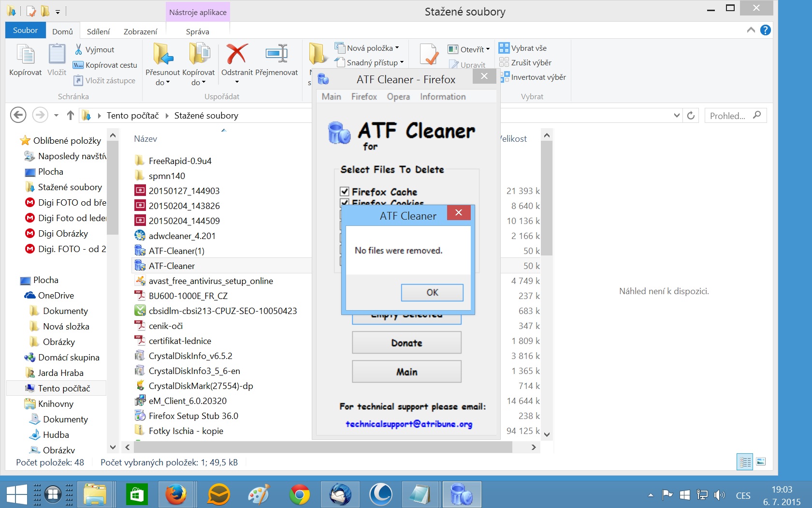Click the navigation pane scroll down arrow
The width and height of the screenshot is (812, 508).
click(x=113, y=447)
